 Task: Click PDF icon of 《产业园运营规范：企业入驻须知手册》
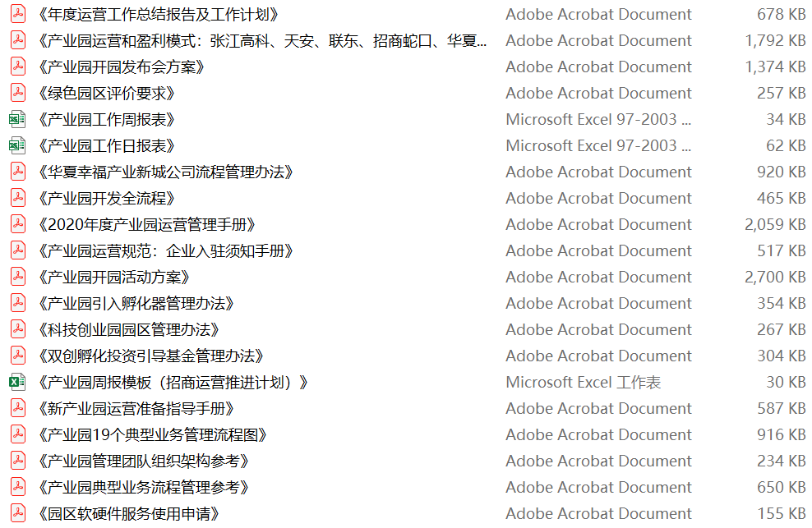click(18, 251)
